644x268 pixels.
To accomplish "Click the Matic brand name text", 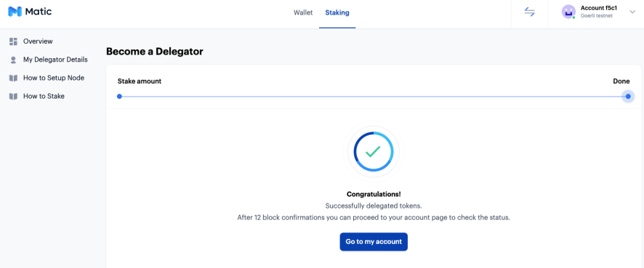I will 39,12.
